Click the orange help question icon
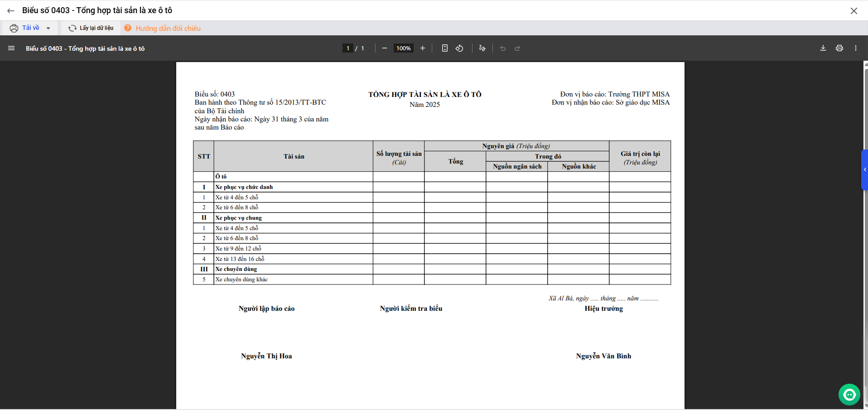This screenshot has height=410, width=868. pos(128,28)
